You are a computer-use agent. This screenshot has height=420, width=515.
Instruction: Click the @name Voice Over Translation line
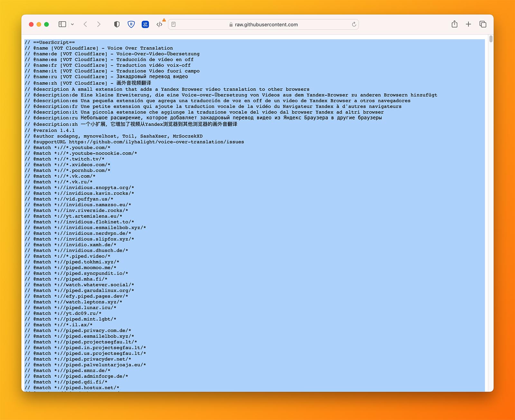pos(99,48)
